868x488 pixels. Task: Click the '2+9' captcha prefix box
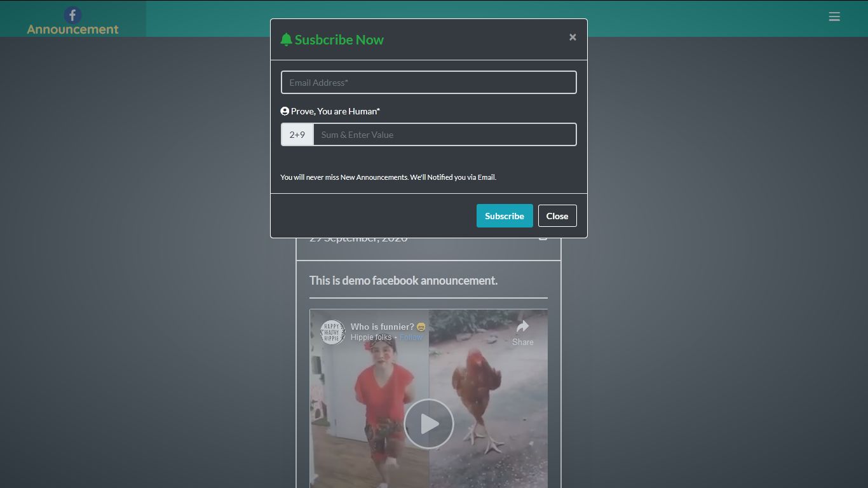(x=297, y=134)
